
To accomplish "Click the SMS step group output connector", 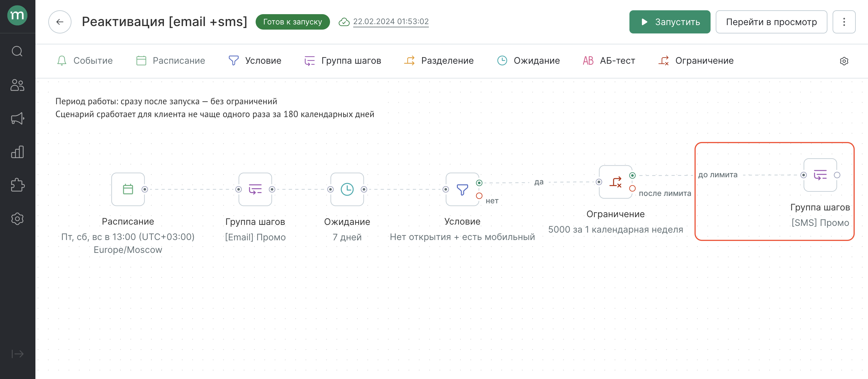I will pos(837,175).
